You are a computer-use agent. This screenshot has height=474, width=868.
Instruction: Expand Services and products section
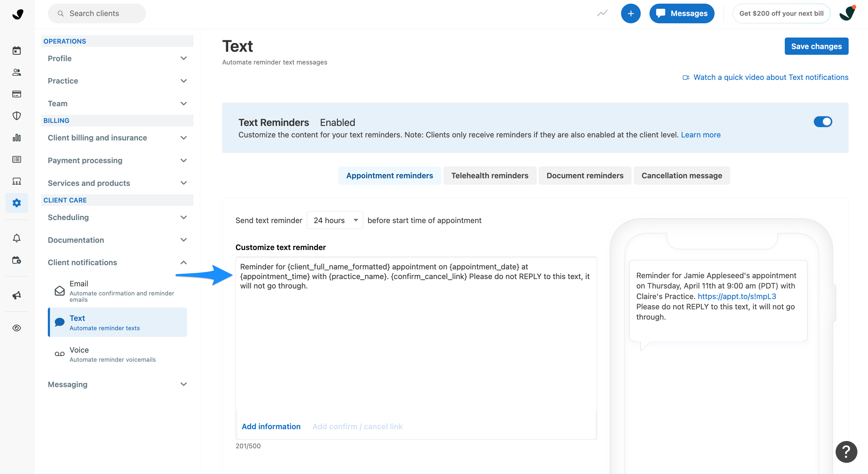[117, 183]
